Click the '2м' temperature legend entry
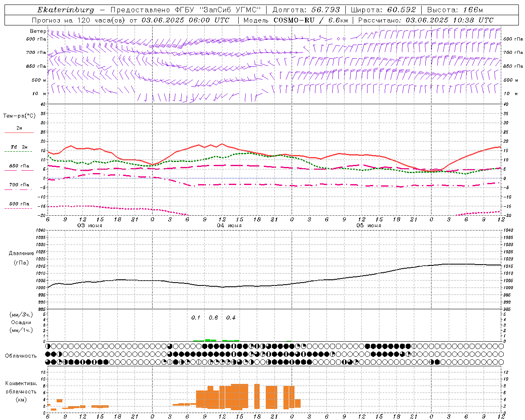 tap(19, 128)
